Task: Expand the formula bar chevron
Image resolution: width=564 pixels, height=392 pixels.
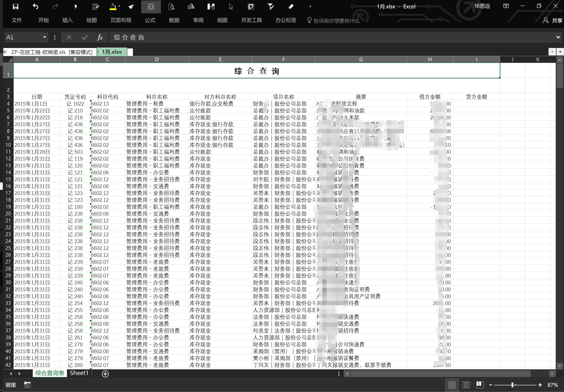Action: 558,37
